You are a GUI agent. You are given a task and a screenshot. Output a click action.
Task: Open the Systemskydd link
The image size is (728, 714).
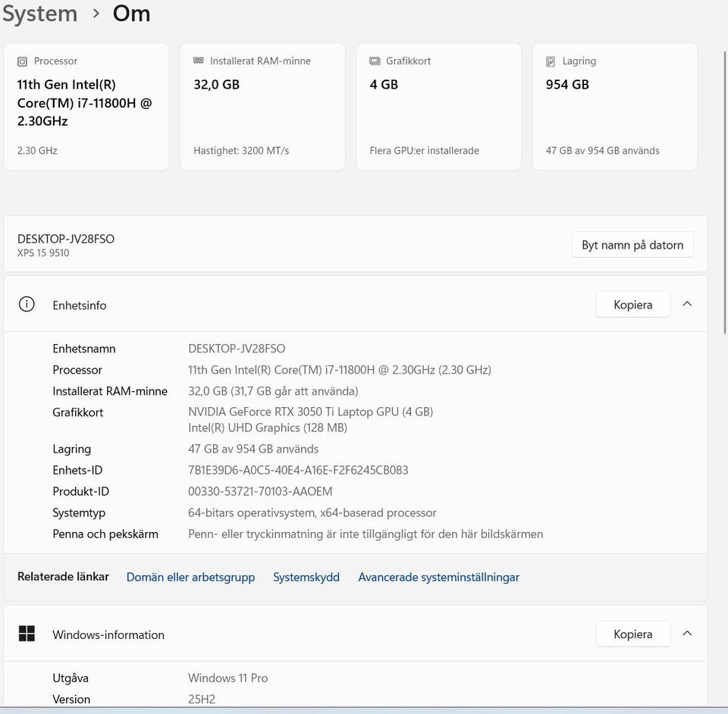click(x=306, y=577)
